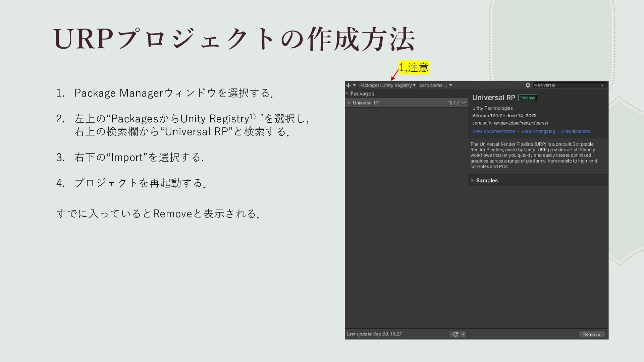Click the Universal RP title in details panel
Image resolution: width=644 pixels, height=362 pixels.
pyautogui.click(x=494, y=98)
